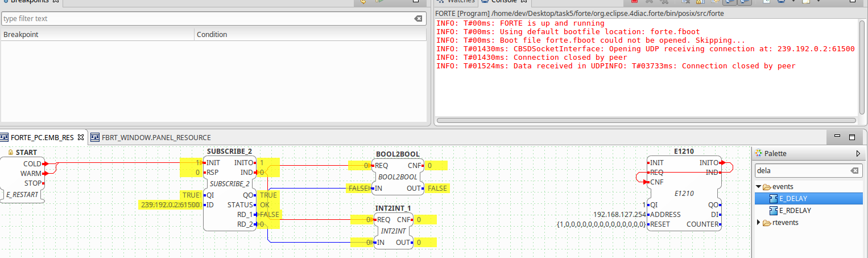Image resolution: width=868 pixels, height=258 pixels.
Task: Click the E_RDELAY function block icon
Action: pos(773,211)
